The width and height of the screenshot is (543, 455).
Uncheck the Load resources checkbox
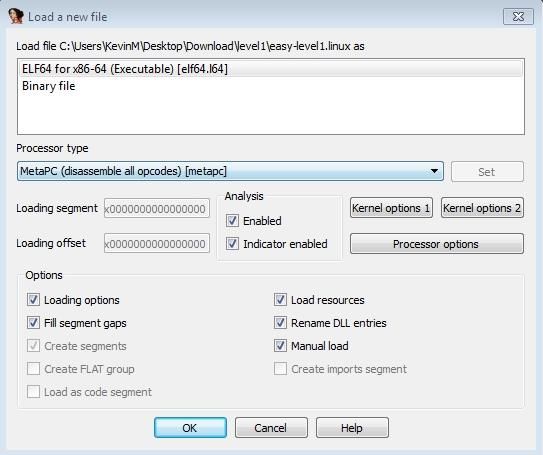tap(280, 300)
